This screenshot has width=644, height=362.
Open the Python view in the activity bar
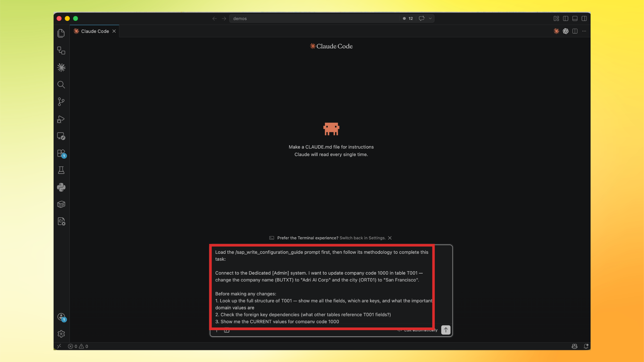click(61, 187)
